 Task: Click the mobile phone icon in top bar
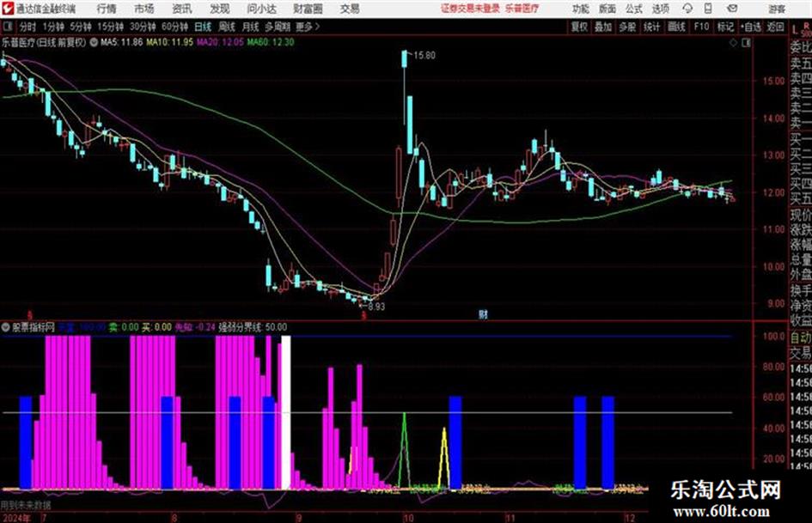click(708, 9)
